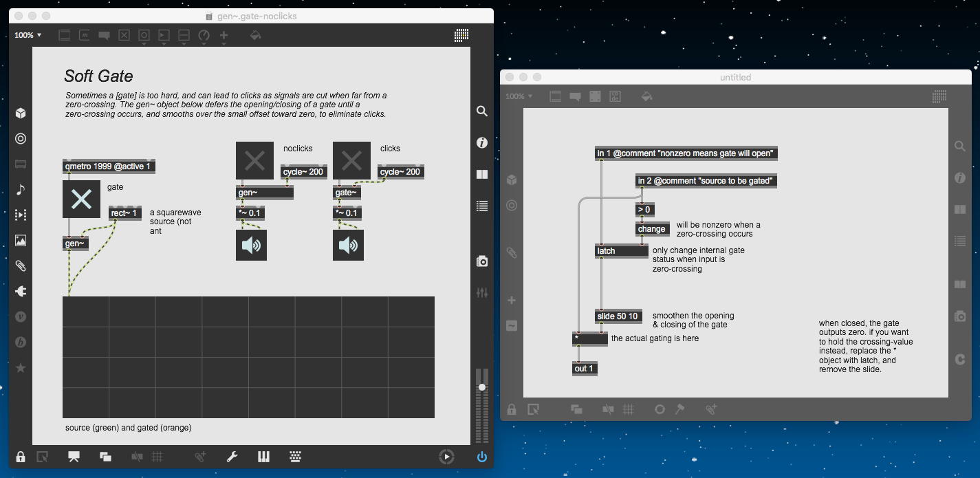Click the C code icon in untitled right sidebar
The width and height of the screenshot is (980, 478).
click(960, 358)
